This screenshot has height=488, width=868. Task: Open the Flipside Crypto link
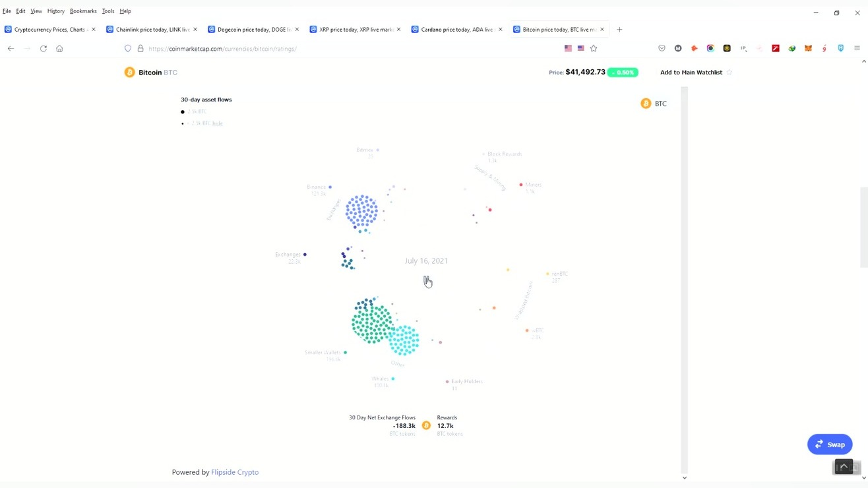click(235, 472)
